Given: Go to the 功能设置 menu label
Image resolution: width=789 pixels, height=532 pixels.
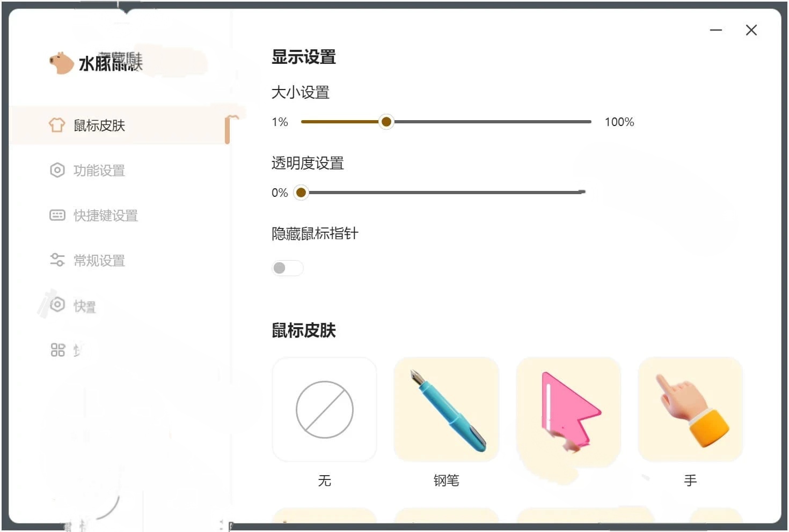Looking at the screenshot, I should point(99,171).
